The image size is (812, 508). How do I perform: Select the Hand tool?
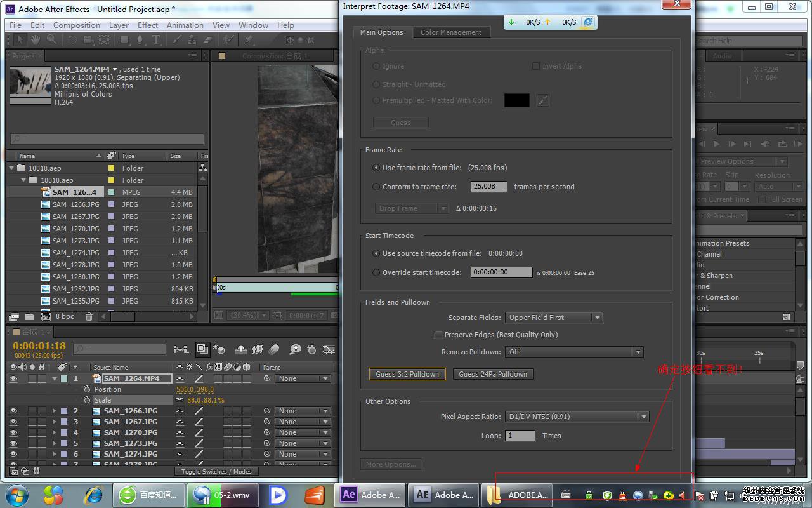pyautogui.click(x=36, y=39)
